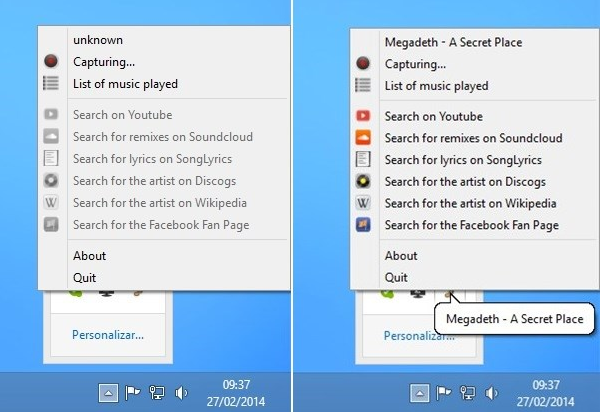Click the orange Soundcloud icon in the Megadeth menu
The height and width of the screenshot is (412, 600).
[x=363, y=137]
